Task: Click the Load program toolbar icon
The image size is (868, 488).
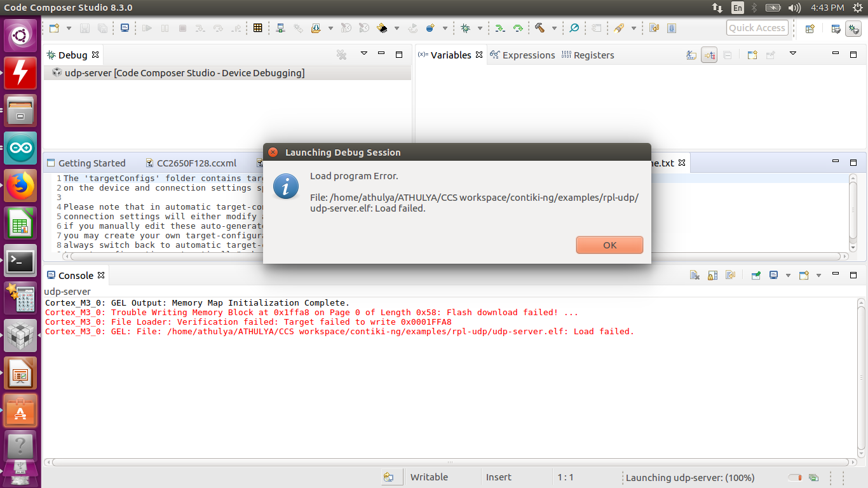Action: pyautogui.click(x=316, y=28)
